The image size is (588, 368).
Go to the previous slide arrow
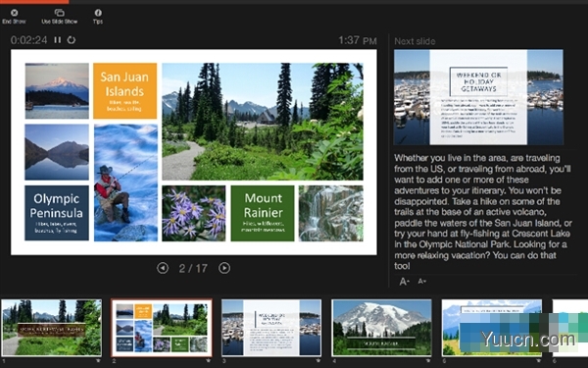163,268
